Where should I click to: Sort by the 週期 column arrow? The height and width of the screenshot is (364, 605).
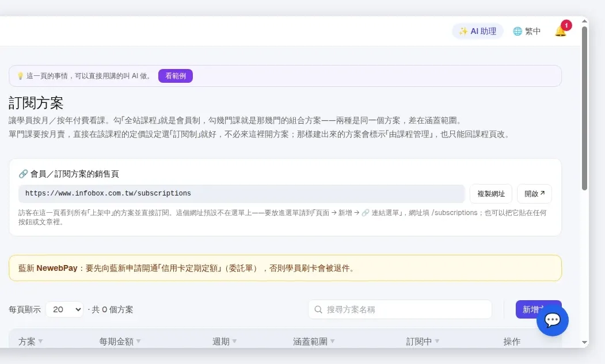pyautogui.click(x=235, y=342)
